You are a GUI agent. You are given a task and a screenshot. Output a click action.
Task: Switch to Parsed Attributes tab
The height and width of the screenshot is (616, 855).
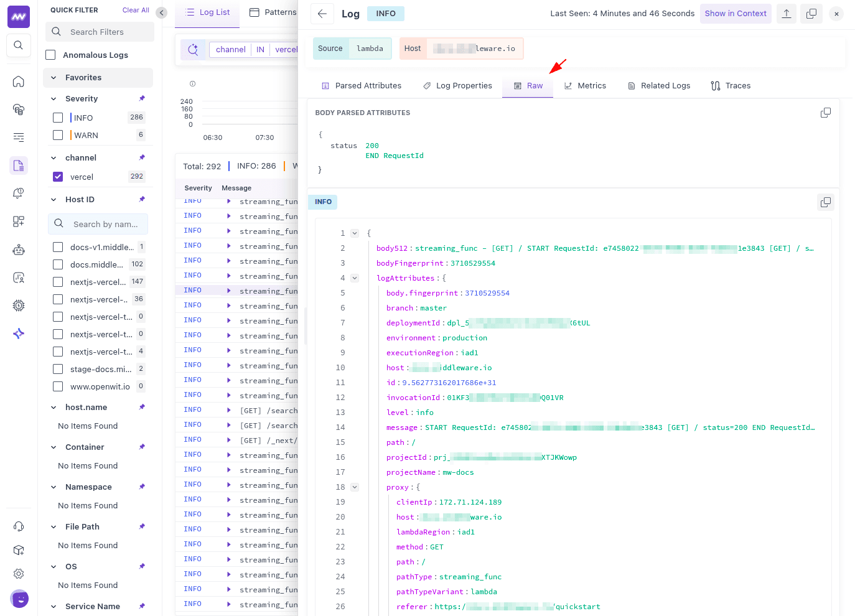pos(361,86)
